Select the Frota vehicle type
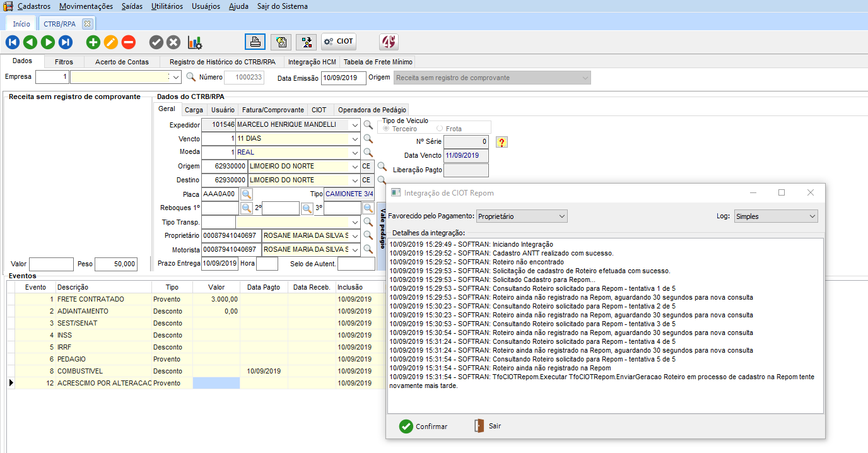868x453 pixels. 440,129
